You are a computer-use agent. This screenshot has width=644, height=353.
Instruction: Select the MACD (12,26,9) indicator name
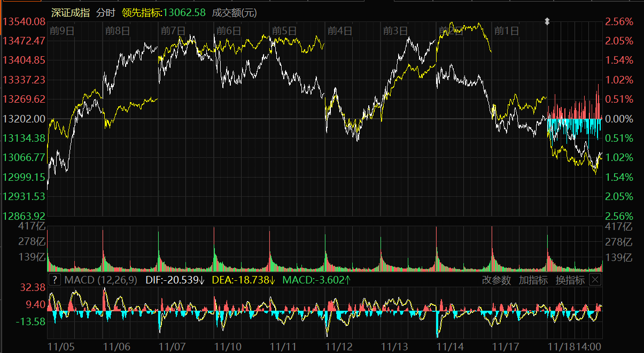101,280
